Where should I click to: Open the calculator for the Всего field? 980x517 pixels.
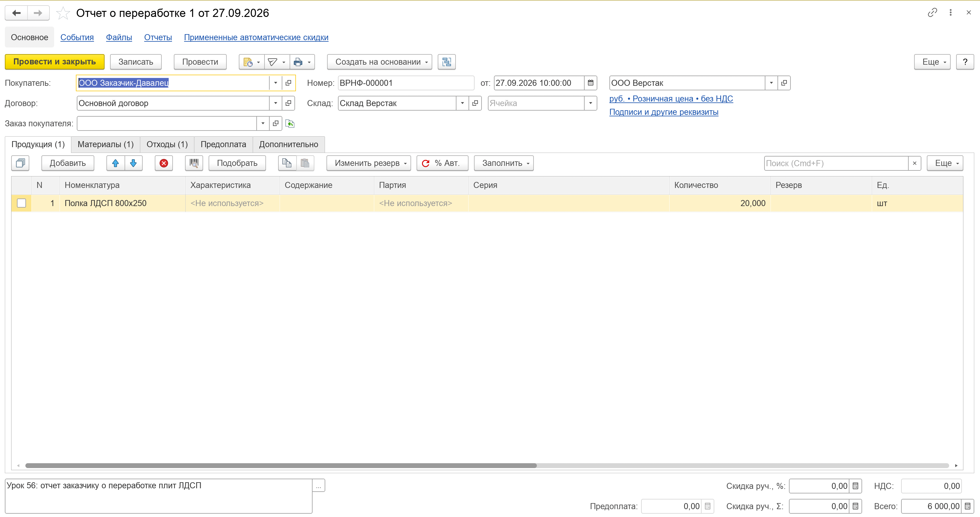point(967,506)
